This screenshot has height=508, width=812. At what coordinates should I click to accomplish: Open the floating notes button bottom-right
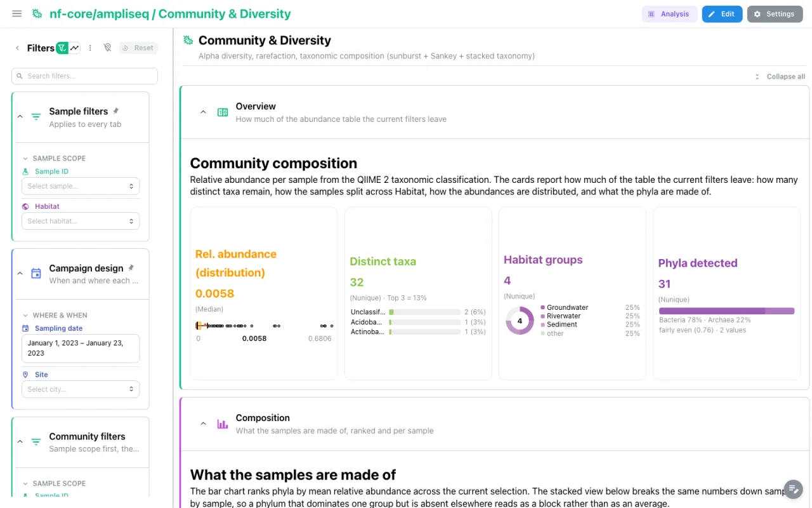(x=793, y=489)
